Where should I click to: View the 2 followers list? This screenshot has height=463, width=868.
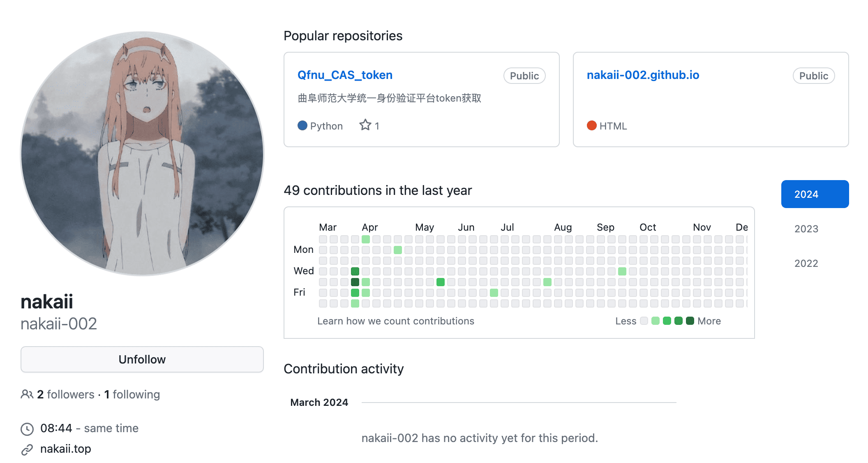pos(66,394)
